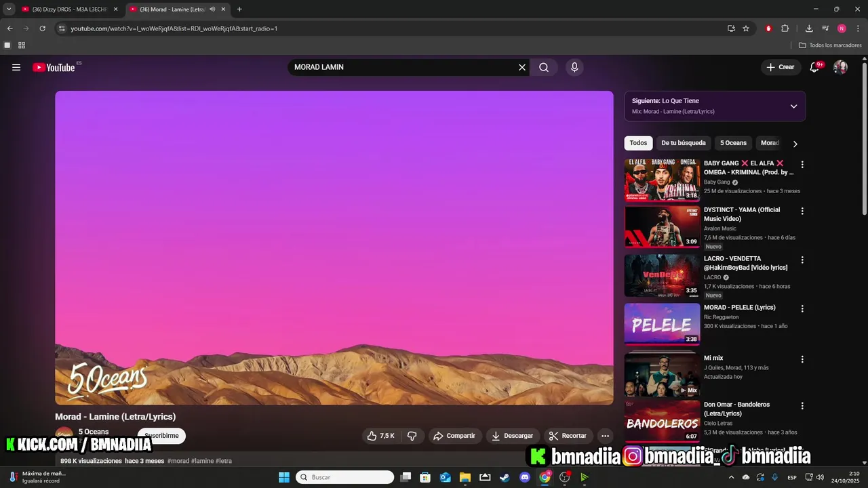Open Steam from the taskbar
Image resolution: width=868 pixels, height=488 pixels.
point(505,477)
